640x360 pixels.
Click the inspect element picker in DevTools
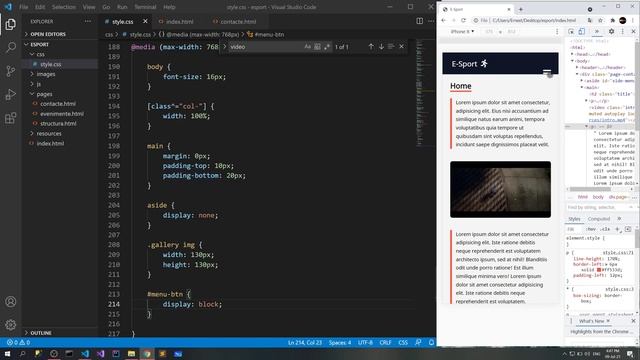tap(571, 31)
